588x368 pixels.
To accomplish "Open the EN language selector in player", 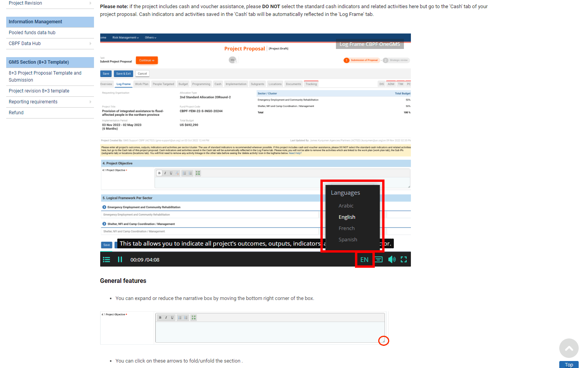I will (x=364, y=260).
